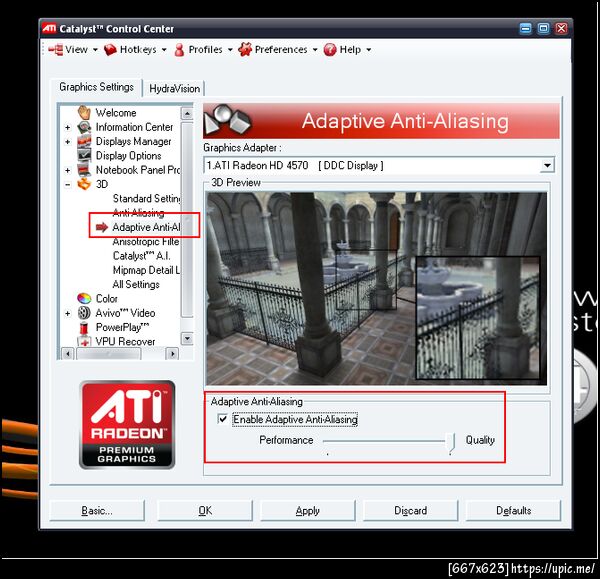Click the 3D Preview courtyard image

(x=377, y=289)
